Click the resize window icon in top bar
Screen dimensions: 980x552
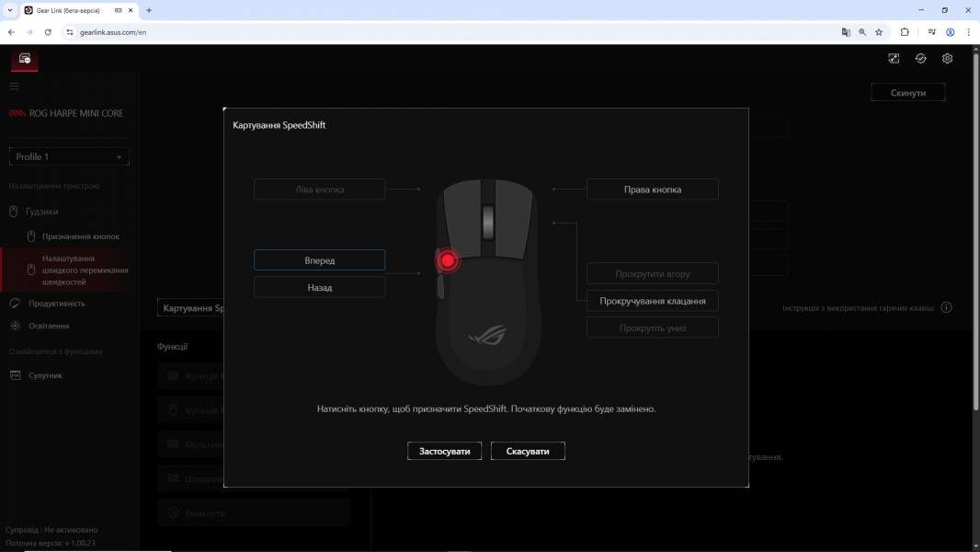893,58
